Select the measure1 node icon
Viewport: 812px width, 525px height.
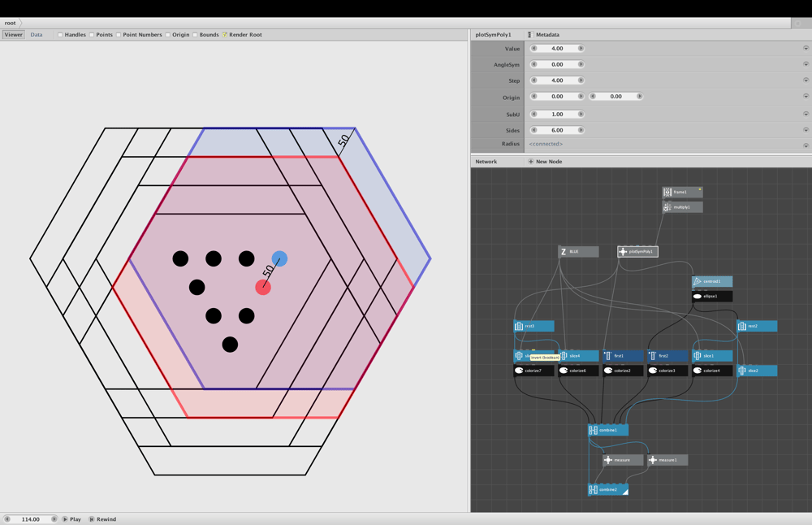pyautogui.click(x=653, y=460)
